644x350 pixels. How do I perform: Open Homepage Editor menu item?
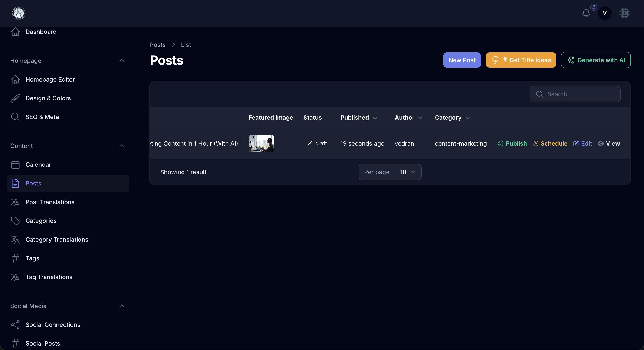tap(68, 79)
